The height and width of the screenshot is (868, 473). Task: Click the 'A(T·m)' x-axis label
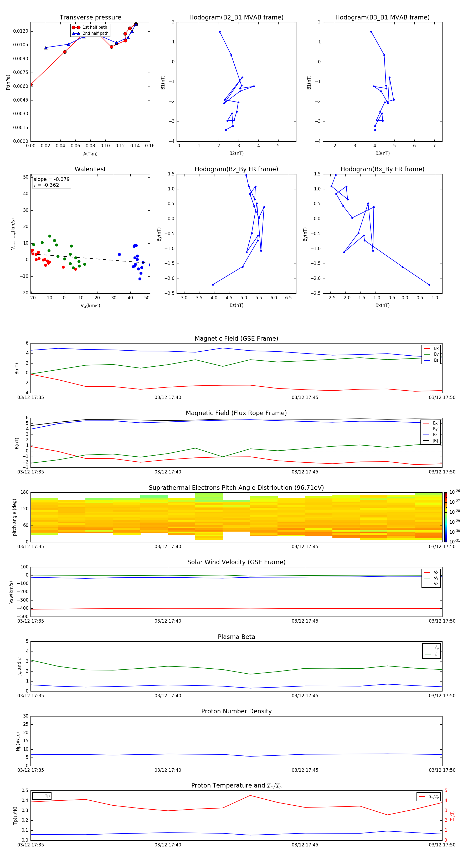(x=90, y=154)
